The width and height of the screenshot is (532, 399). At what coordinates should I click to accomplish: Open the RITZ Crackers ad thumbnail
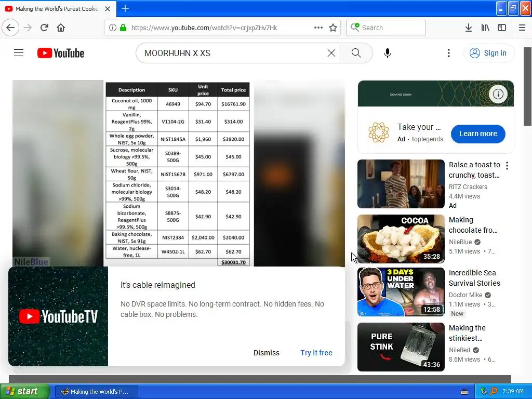401,184
